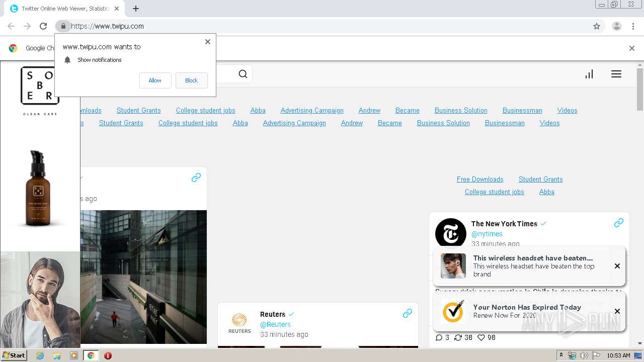
Task: Select the Twitter Online Web Viewer tab
Action: [x=65, y=9]
